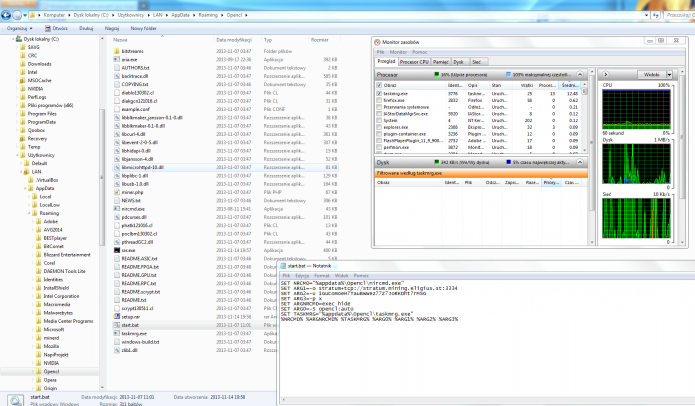Switch to the Procesor CPU tab

tap(414, 62)
